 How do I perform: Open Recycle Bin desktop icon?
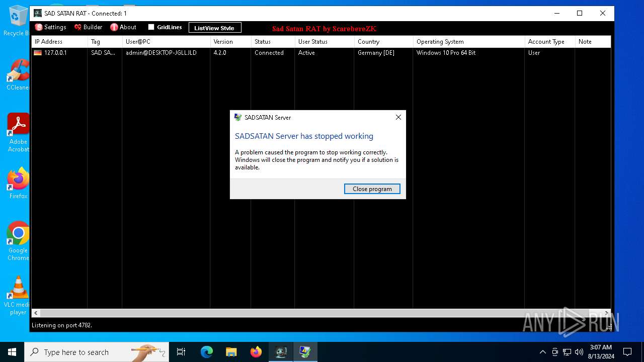(18, 21)
